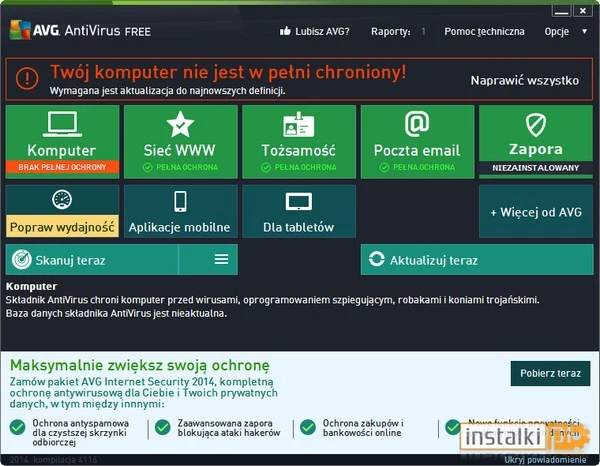Click the shield icon in Zapora tile
Viewport: 600px width, 466px height.
[536, 124]
